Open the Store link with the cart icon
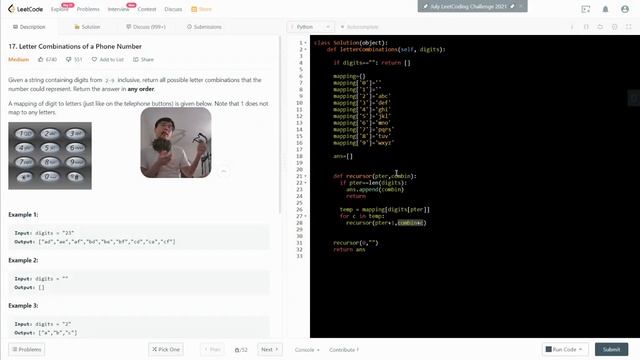640x360 pixels. pyautogui.click(x=202, y=9)
